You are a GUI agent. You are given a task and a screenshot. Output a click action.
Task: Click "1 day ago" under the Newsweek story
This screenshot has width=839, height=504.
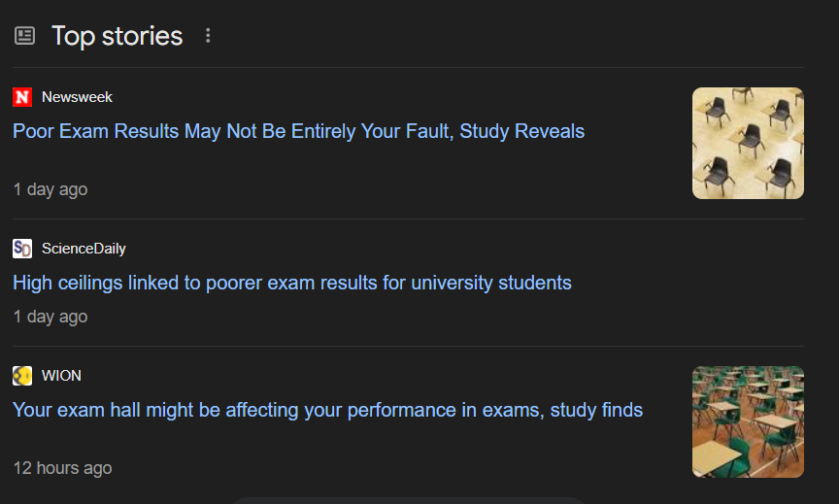pos(50,189)
